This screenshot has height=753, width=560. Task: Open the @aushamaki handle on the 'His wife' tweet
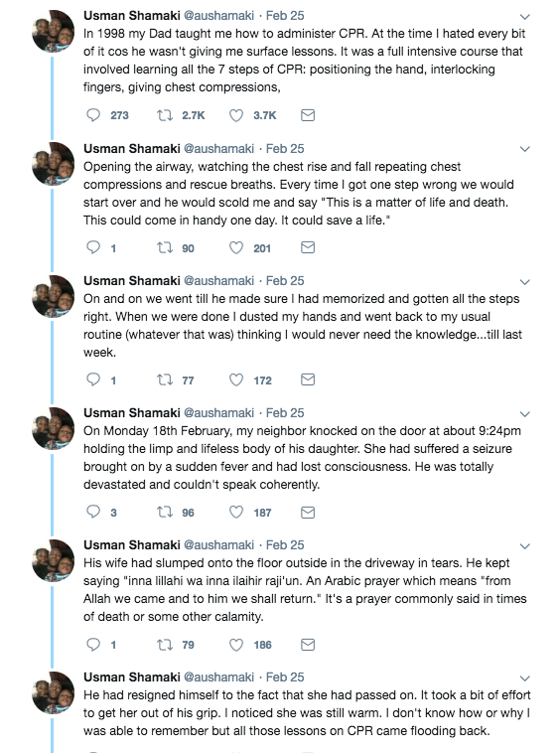point(219,544)
